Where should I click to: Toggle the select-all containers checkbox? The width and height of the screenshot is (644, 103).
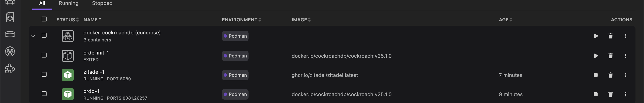click(x=44, y=19)
